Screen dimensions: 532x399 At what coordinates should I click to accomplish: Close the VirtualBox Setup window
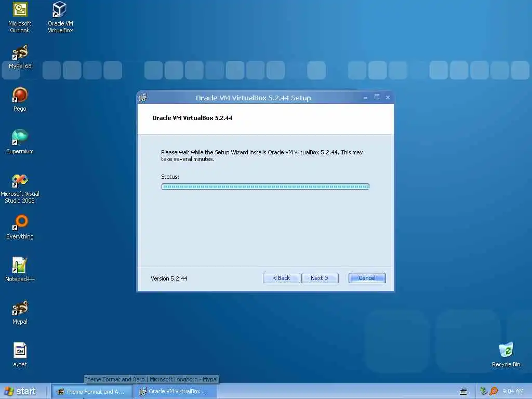[x=388, y=97]
